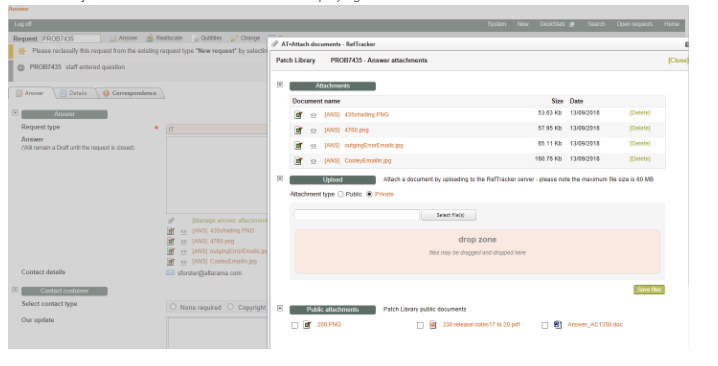The height and width of the screenshot is (366, 718).
Task: Click the 200.PNG image file icon
Action: click(307, 325)
